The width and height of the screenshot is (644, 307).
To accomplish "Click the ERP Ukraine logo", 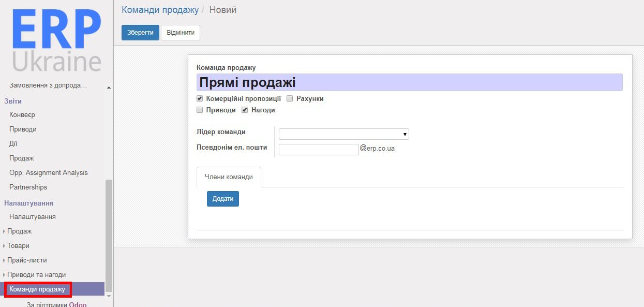I will (x=56, y=39).
